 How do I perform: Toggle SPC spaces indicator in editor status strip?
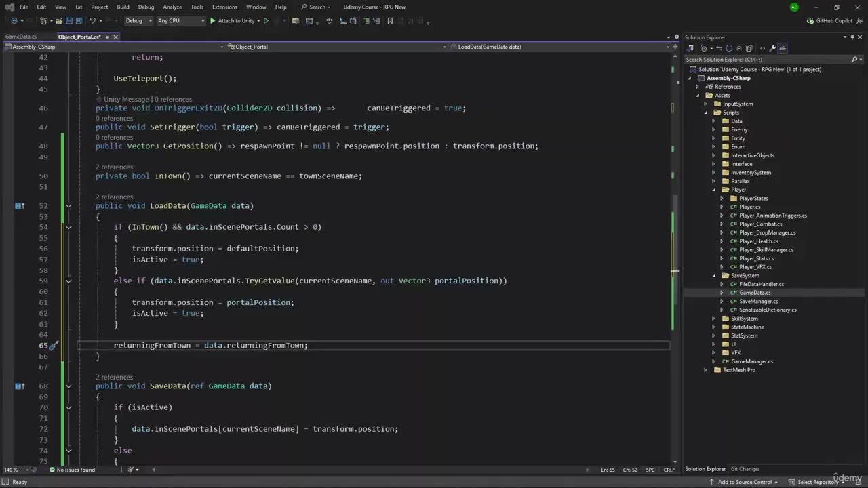(x=650, y=470)
